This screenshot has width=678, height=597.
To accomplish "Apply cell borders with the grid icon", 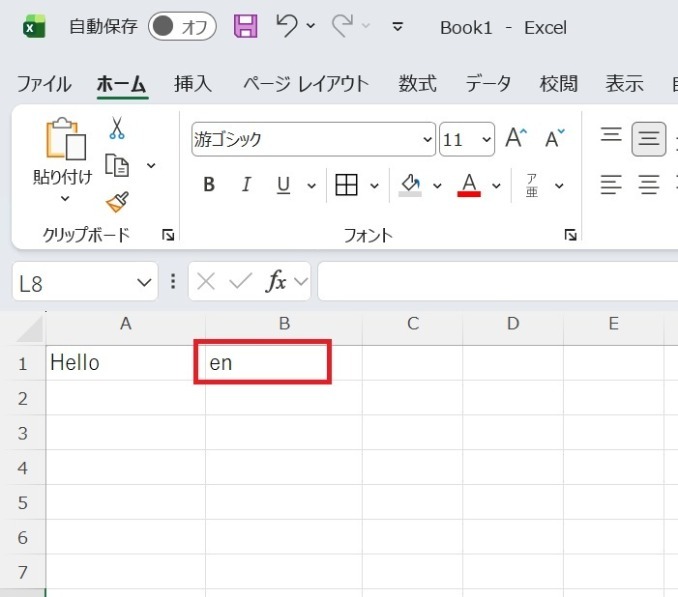I will (x=346, y=185).
